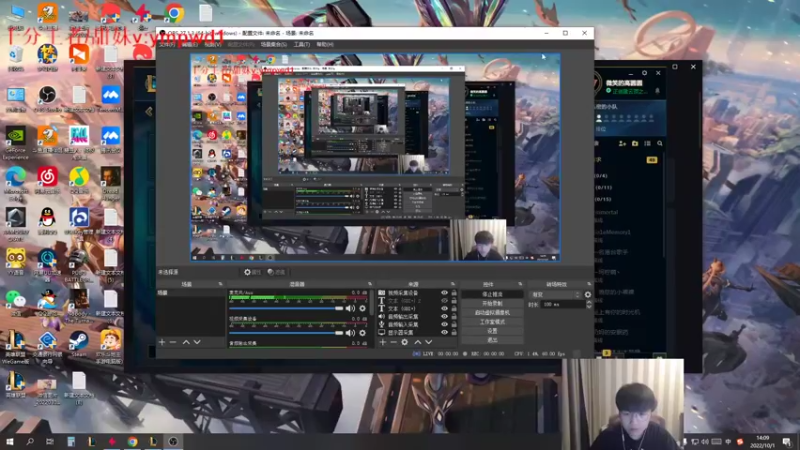Hide the 音频输出采集 source
The image size is (800, 450).
[444, 316]
